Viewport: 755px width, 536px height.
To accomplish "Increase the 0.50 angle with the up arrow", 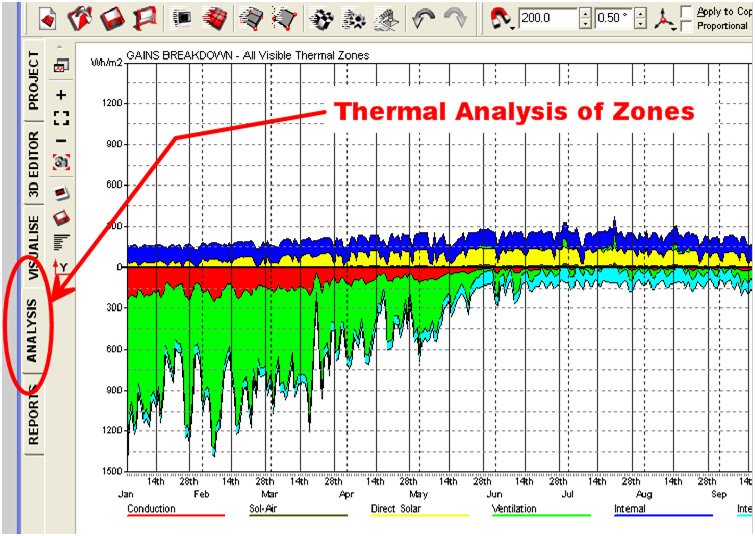I will (x=640, y=14).
